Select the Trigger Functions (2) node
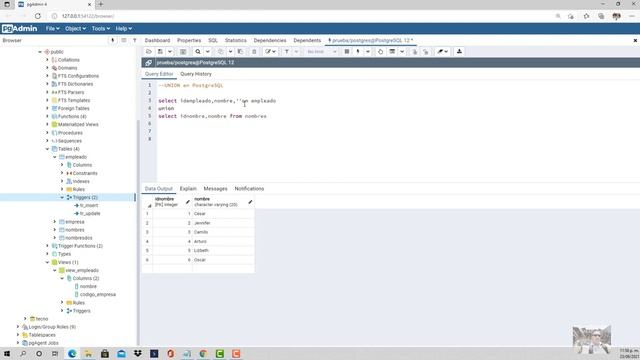 80,246
